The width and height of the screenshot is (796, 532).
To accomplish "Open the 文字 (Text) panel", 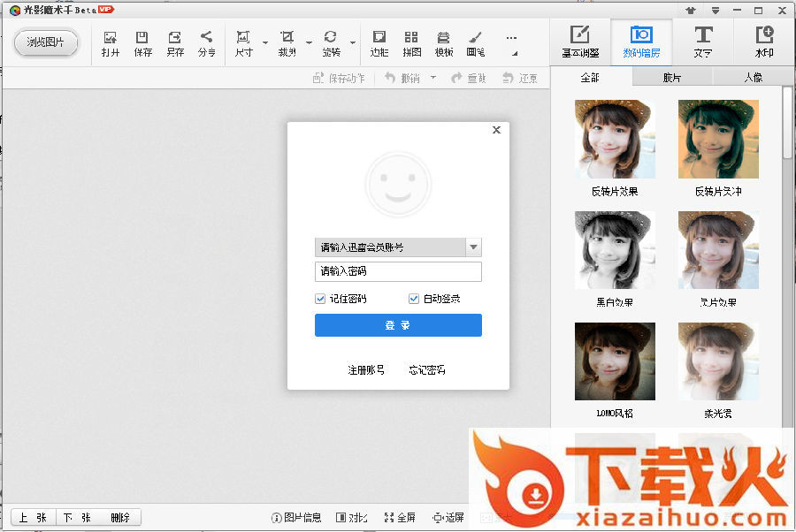I will (x=703, y=42).
